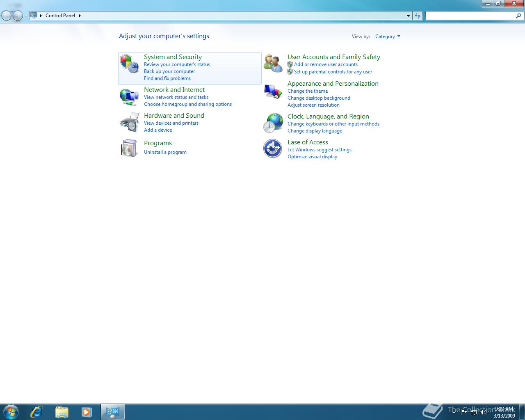Click the Control Panel taskbar button

coord(113,412)
